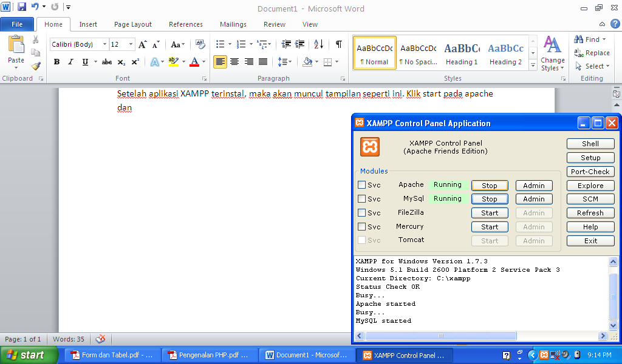The image size is (622, 364).
Task: Switch to the Mailings tab
Action: tap(233, 24)
